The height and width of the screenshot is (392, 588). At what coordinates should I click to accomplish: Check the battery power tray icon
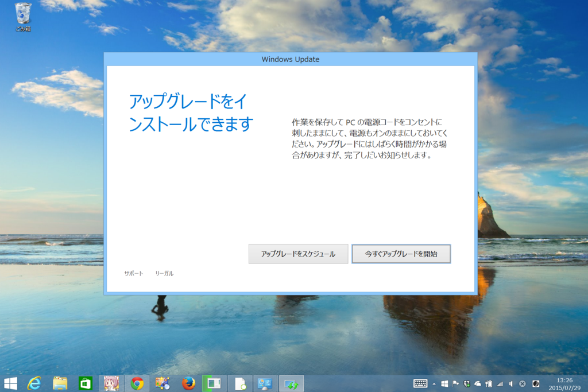(x=489, y=384)
